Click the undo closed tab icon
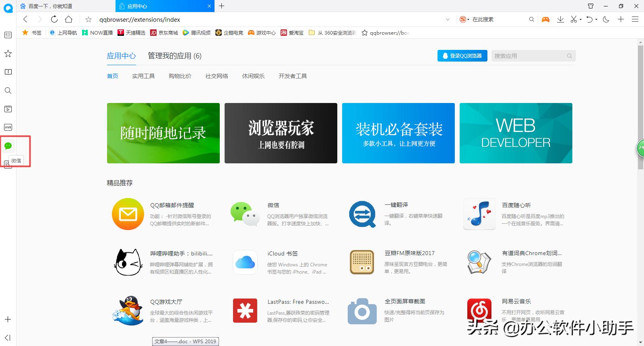Screen dimensions: 644x346 point(589,19)
